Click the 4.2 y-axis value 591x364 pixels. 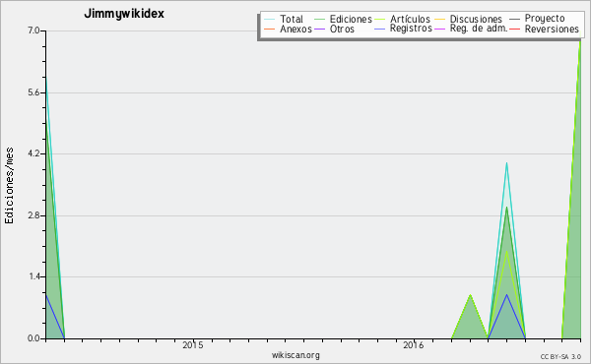click(x=33, y=153)
